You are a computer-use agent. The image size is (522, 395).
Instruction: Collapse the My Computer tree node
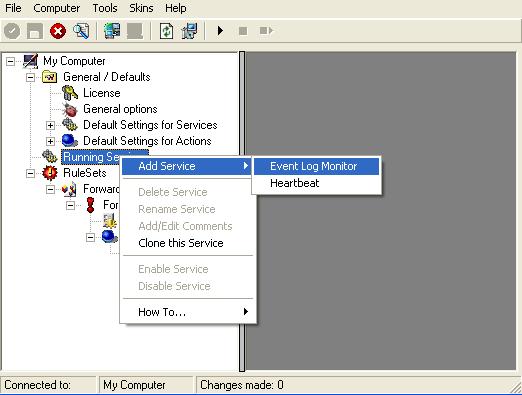(10, 61)
